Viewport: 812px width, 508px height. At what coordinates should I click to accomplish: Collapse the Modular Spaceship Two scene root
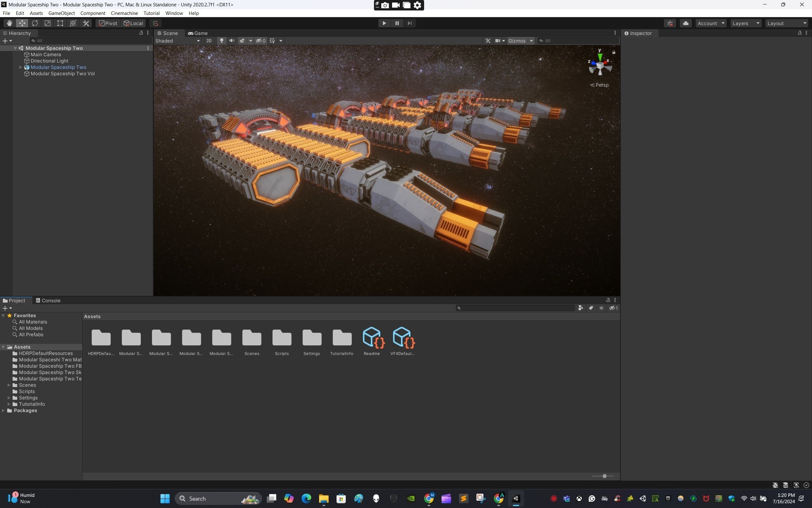tap(15, 48)
